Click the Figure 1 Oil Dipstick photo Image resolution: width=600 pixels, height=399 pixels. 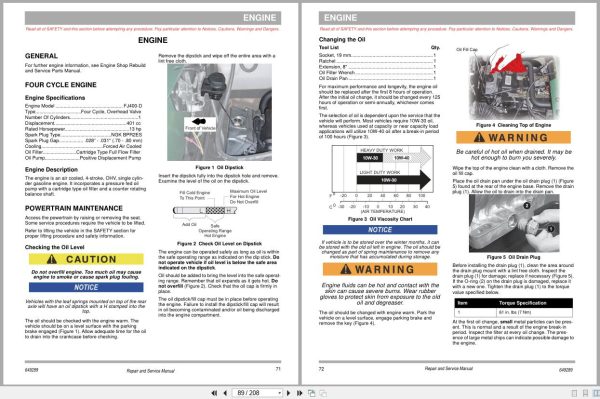click(219, 112)
